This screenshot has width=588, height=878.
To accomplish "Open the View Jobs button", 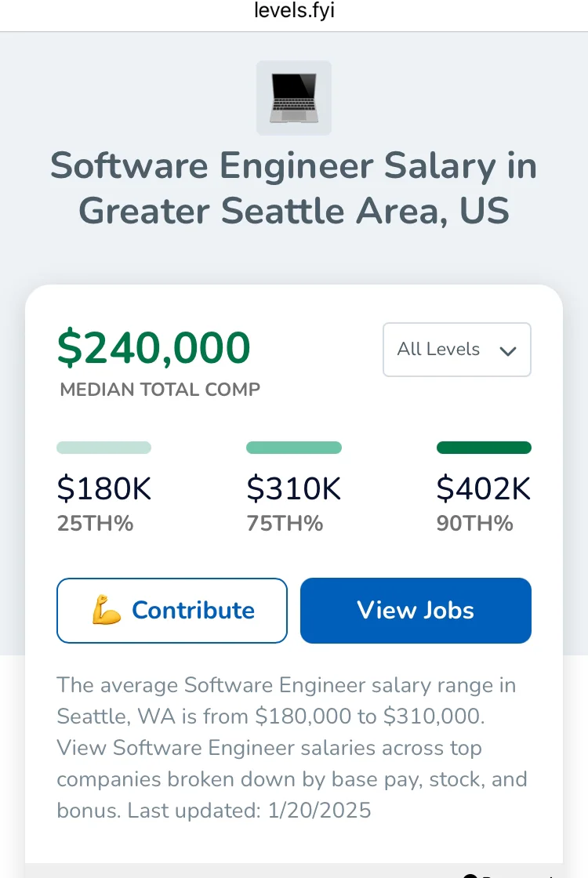I will coord(416,611).
